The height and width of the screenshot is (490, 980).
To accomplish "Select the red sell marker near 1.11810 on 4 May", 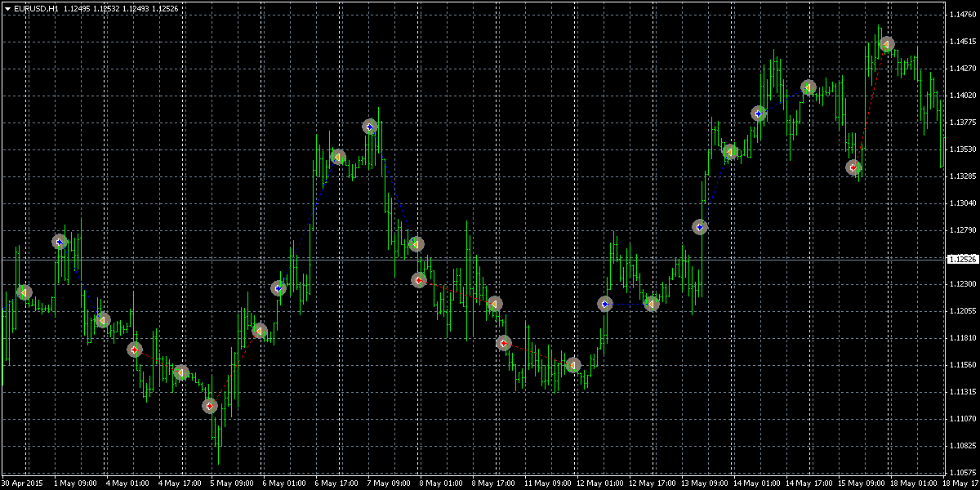I will click(x=135, y=350).
